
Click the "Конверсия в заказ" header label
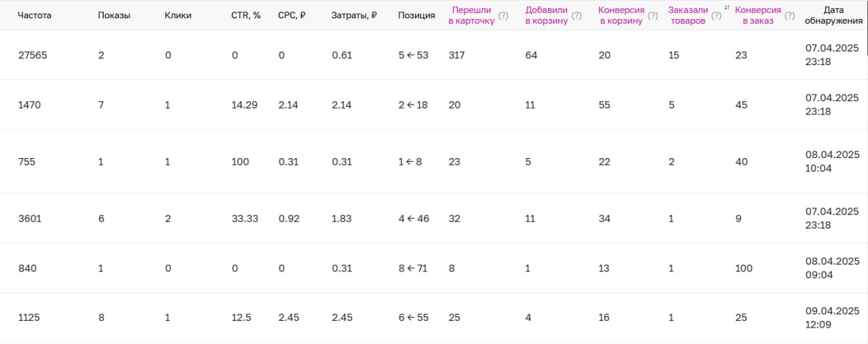point(757,16)
